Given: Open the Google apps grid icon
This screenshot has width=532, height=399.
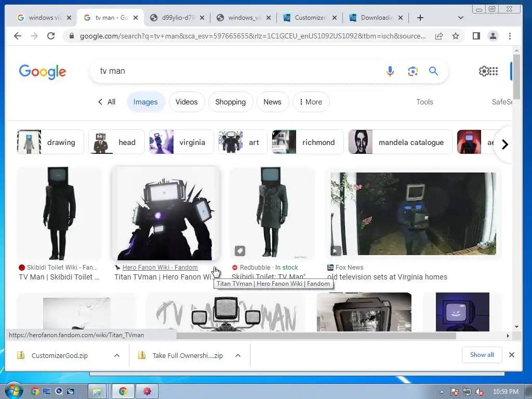Looking at the screenshot, I should coord(494,71).
